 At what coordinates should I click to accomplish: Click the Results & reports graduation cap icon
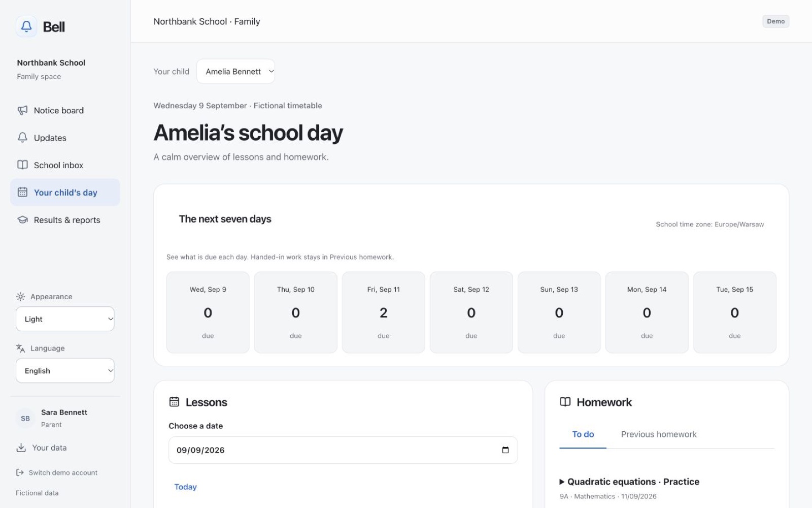22,220
